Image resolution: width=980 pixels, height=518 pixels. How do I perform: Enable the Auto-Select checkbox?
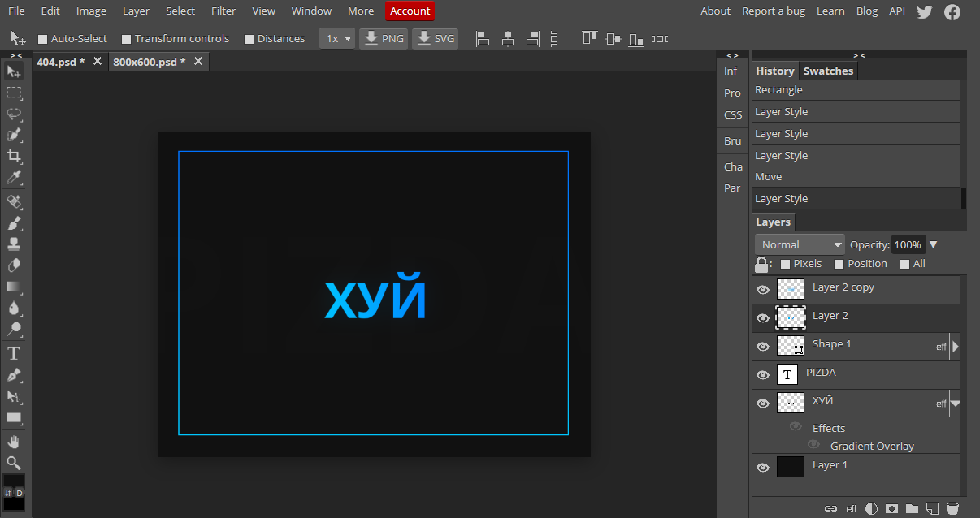[x=43, y=39]
